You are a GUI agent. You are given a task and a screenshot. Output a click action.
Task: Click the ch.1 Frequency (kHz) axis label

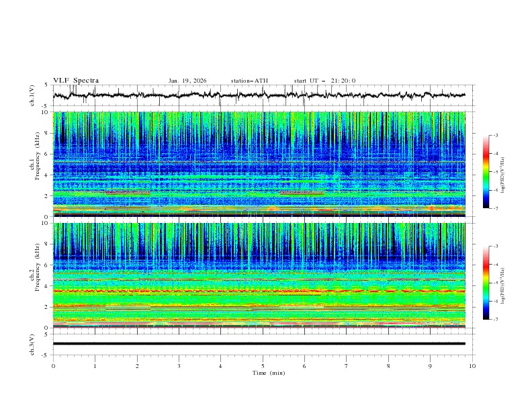(x=38, y=157)
